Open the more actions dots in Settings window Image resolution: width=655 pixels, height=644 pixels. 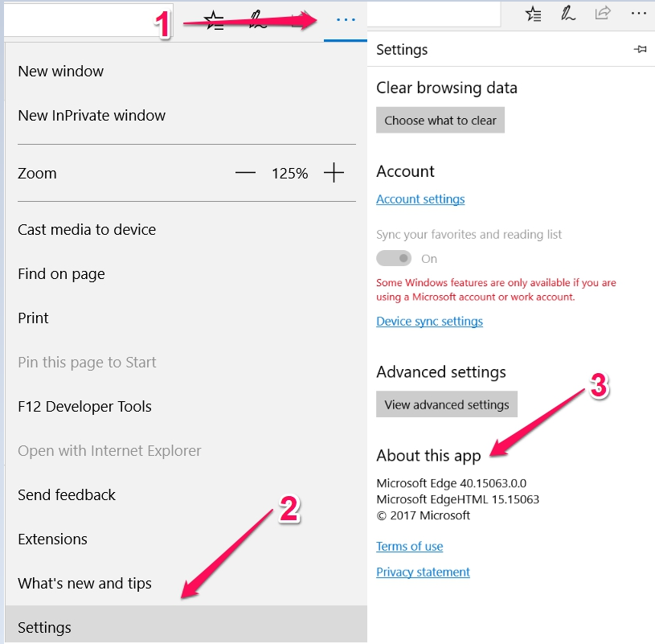click(639, 14)
